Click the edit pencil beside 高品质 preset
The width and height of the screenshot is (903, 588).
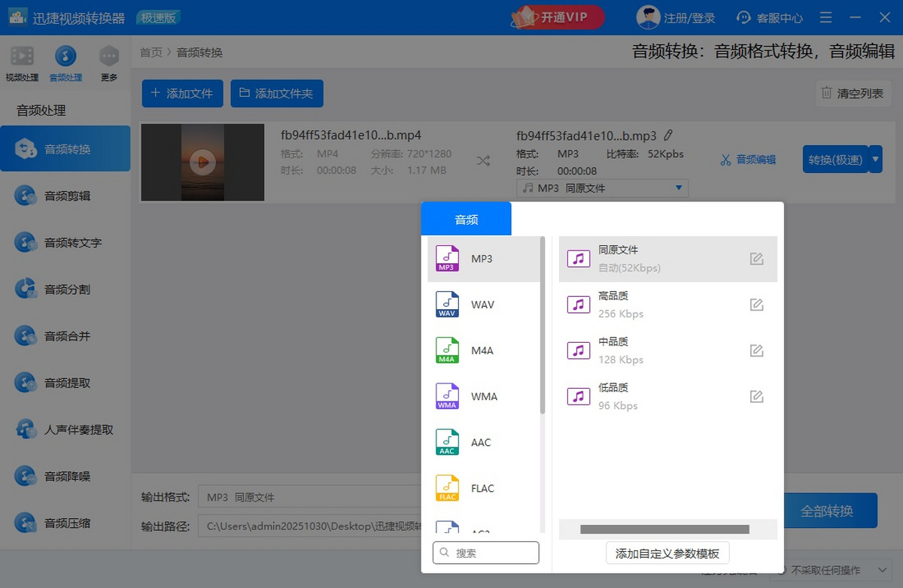pos(756,305)
